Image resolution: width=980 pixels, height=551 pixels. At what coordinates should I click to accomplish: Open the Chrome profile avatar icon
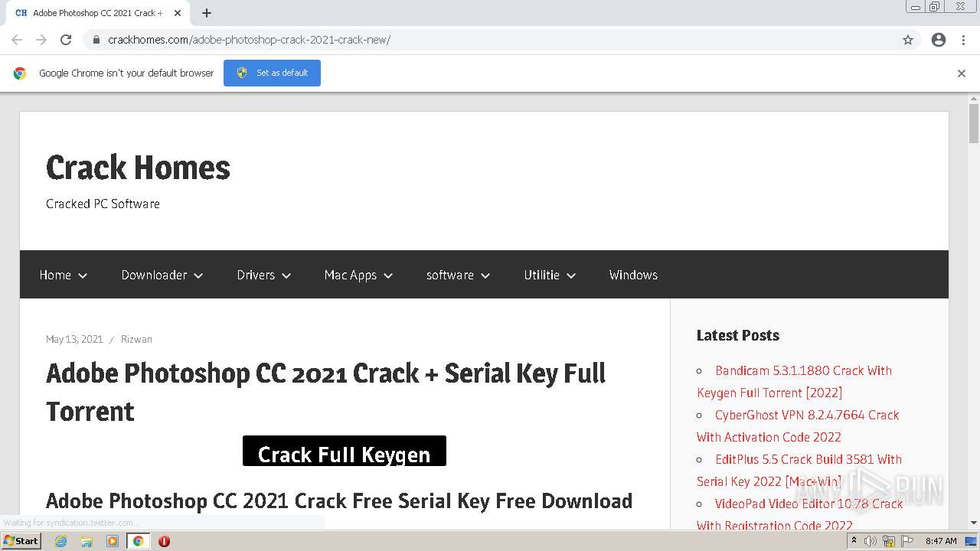pyautogui.click(x=939, y=40)
